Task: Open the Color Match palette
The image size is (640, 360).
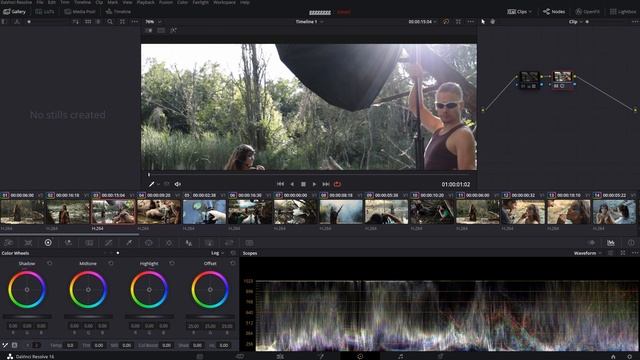Action: tap(28, 243)
